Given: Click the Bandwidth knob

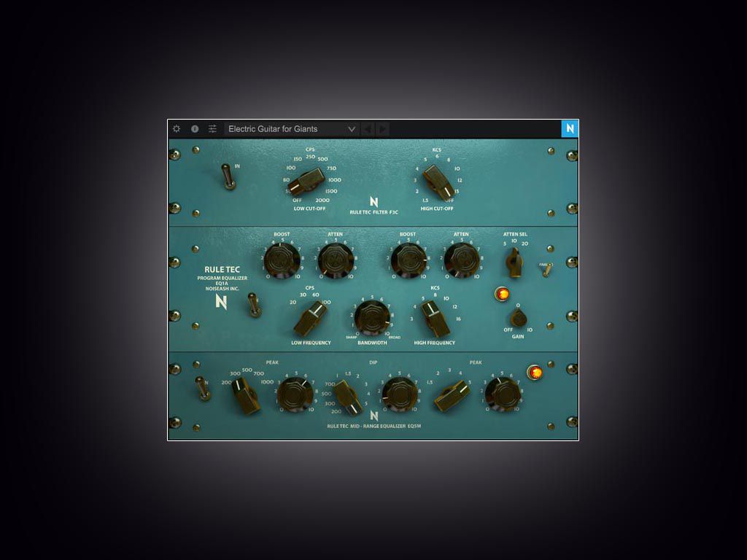Looking at the screenshot, I should pos(372,318).
